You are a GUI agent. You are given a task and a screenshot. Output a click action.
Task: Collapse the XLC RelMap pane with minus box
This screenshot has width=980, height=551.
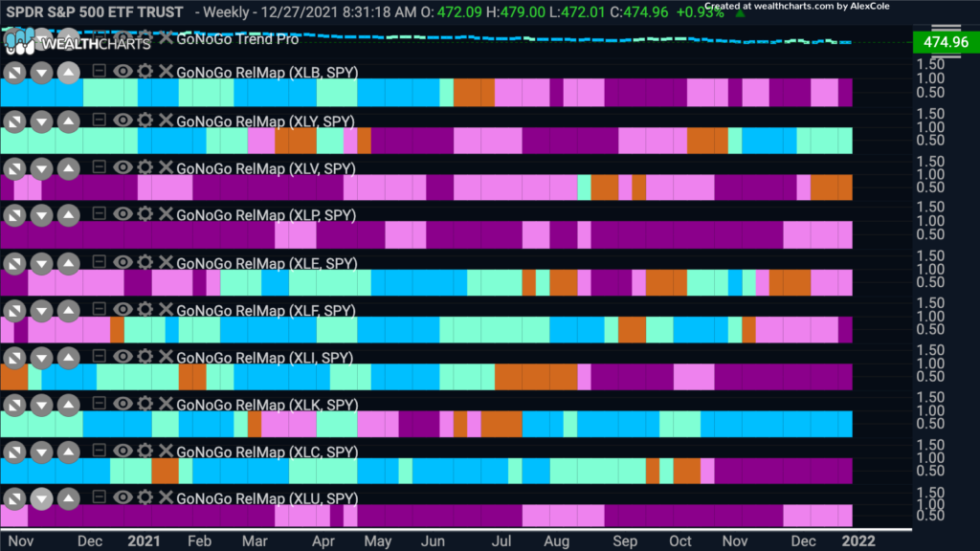99,450
